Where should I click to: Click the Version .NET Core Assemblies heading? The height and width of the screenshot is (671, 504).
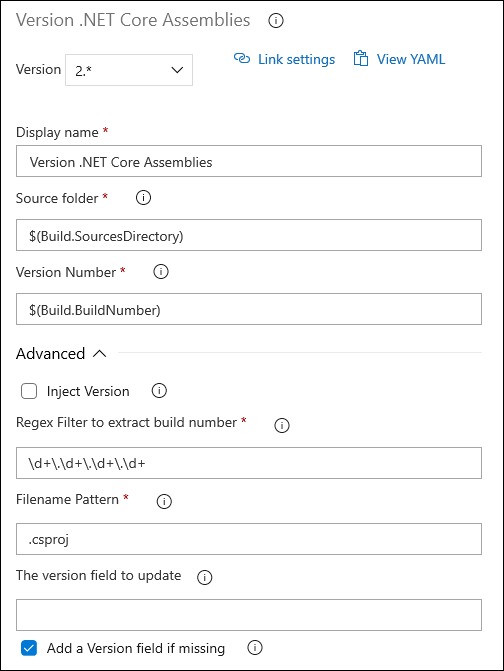click(x=133, y=20)
